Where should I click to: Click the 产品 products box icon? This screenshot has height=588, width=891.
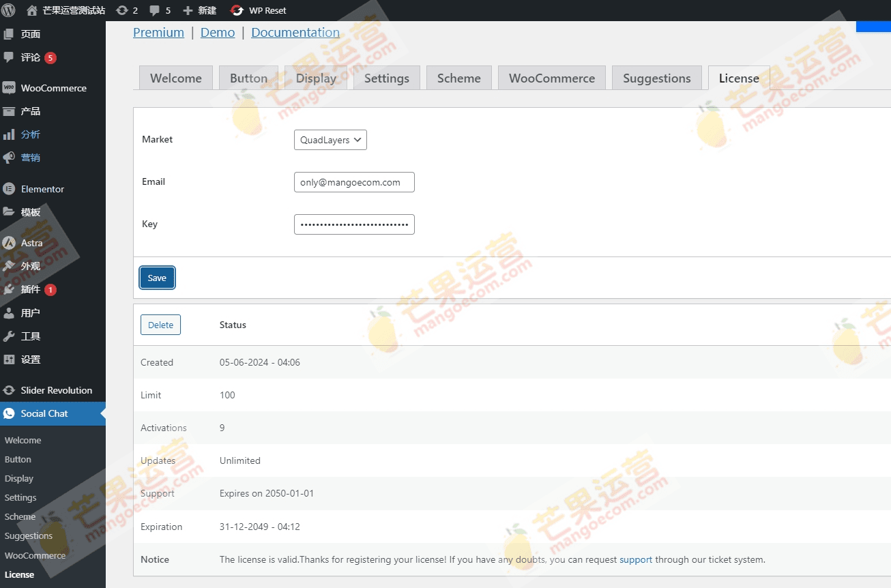(x=9, y=111)
